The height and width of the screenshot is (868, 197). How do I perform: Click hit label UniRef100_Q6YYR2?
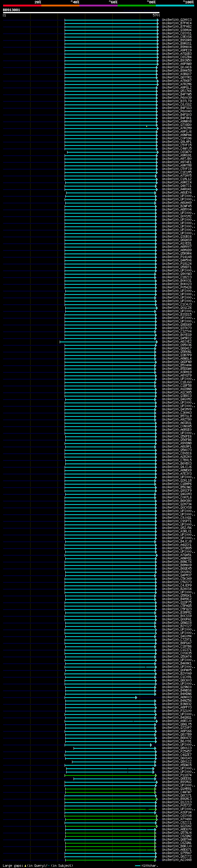tap(177, 78)
